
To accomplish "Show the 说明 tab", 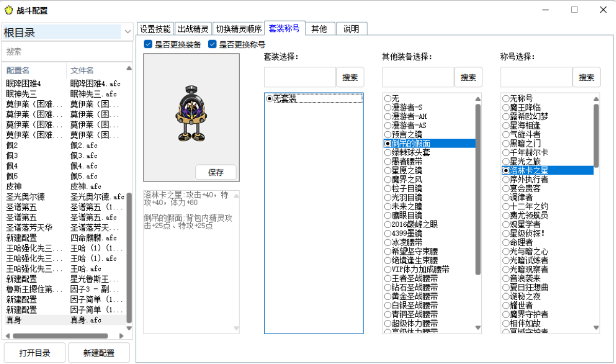I will [x=351, y=29].
